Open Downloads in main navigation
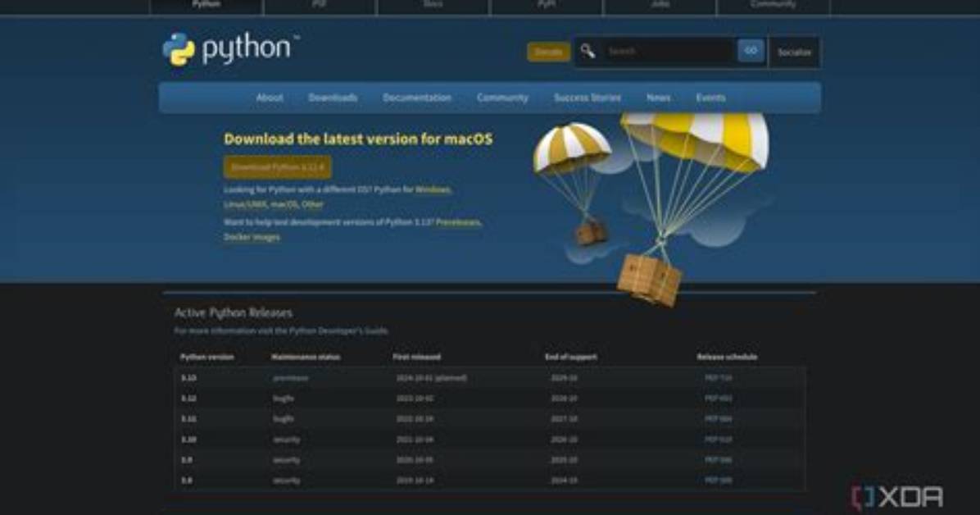Screen dimensions: 980x515 click(333, 98)
